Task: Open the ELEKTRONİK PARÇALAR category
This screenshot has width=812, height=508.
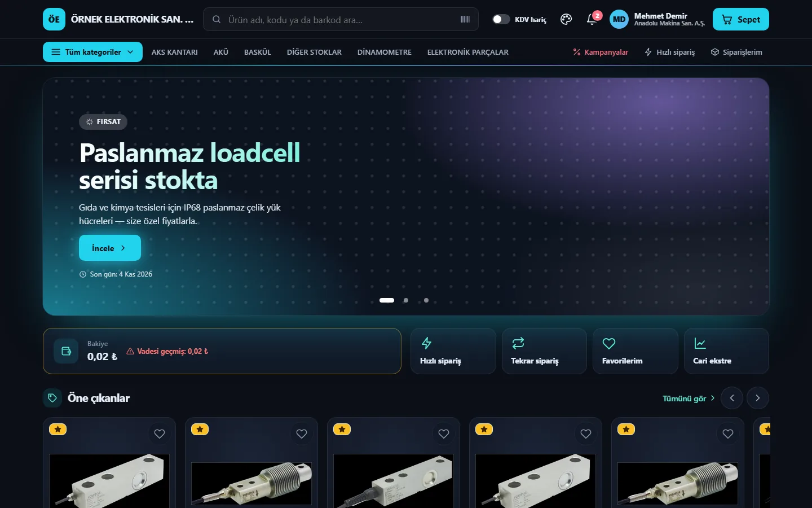Action: pyautogui.click(x=468, y=52)
